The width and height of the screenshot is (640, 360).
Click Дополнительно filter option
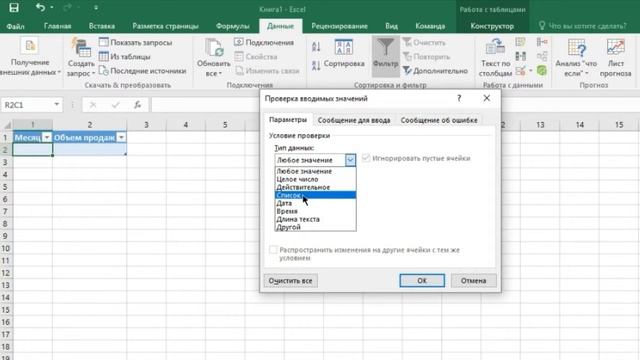coord(436,71)
